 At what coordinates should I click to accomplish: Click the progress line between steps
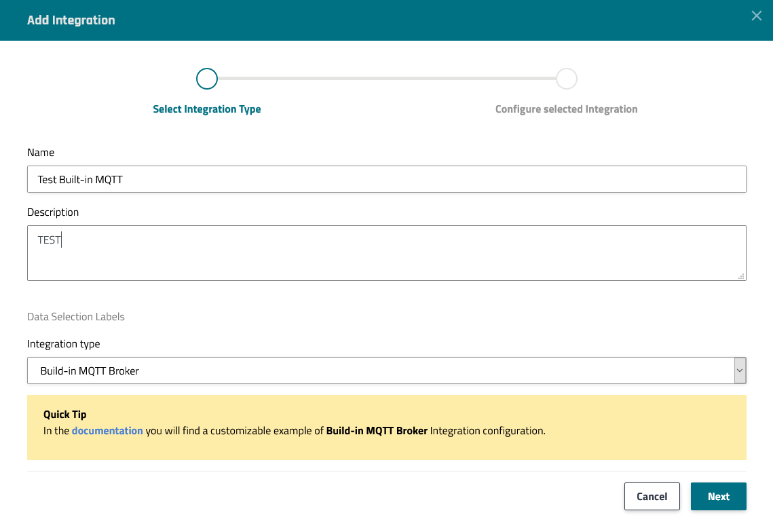(x=387, y=78)
